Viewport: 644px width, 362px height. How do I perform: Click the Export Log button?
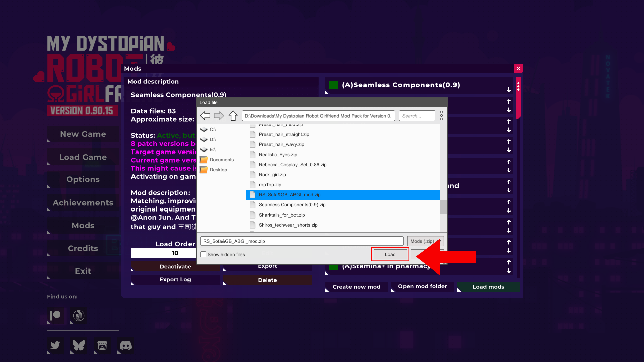175,280
